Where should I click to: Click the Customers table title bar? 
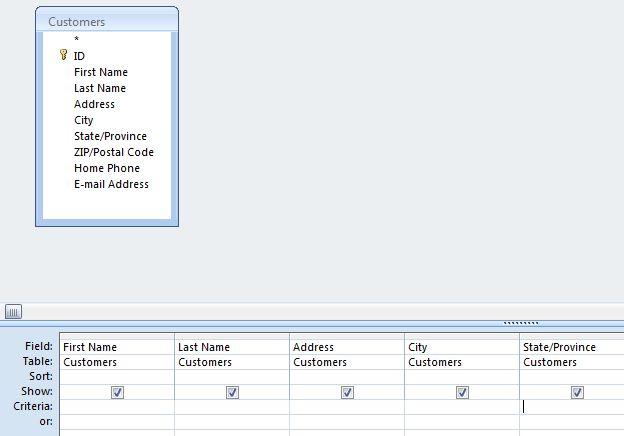tap(106, 21)
